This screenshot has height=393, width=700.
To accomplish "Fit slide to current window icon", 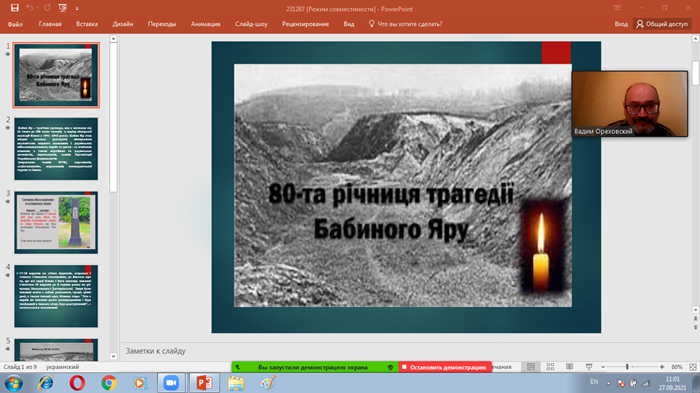I will (693, 367).
